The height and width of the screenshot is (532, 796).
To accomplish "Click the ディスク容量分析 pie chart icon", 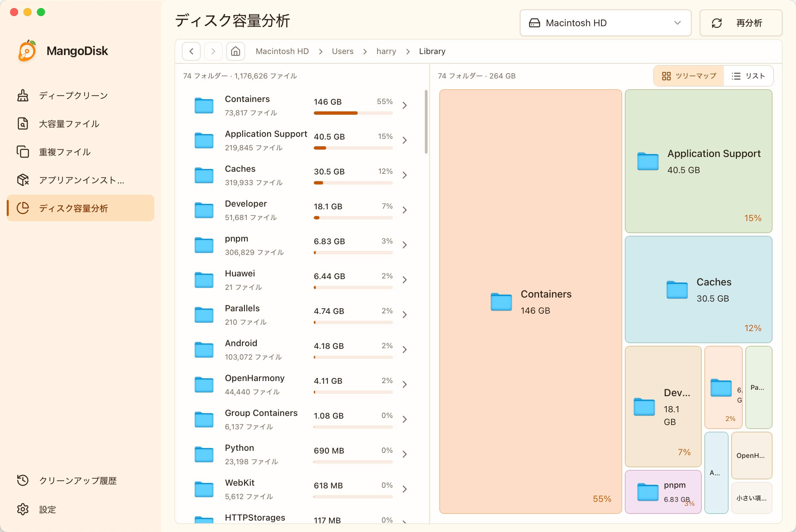I will (23, 208).
